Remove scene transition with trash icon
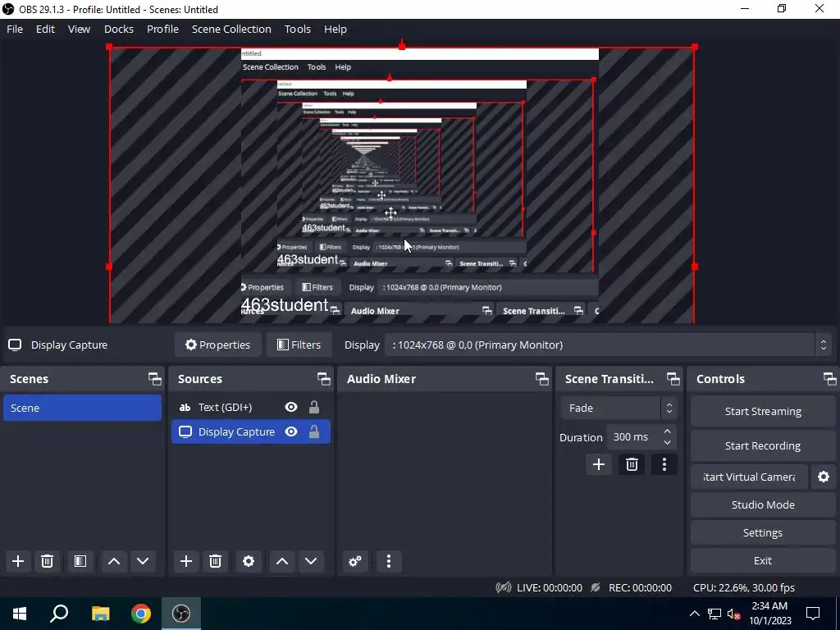Screen dimensions: 840x630 [632, 464]
